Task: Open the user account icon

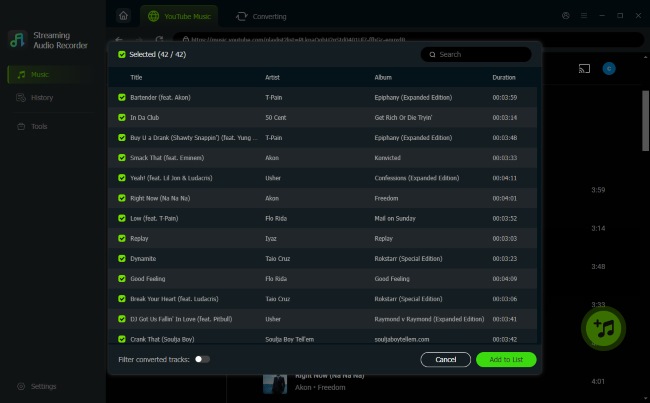Action: click(x=565, y=16)
